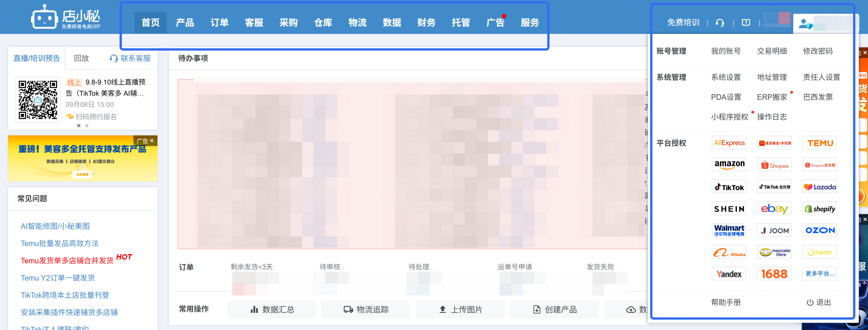Select the Walmart platform logo

tap(729, 230)
